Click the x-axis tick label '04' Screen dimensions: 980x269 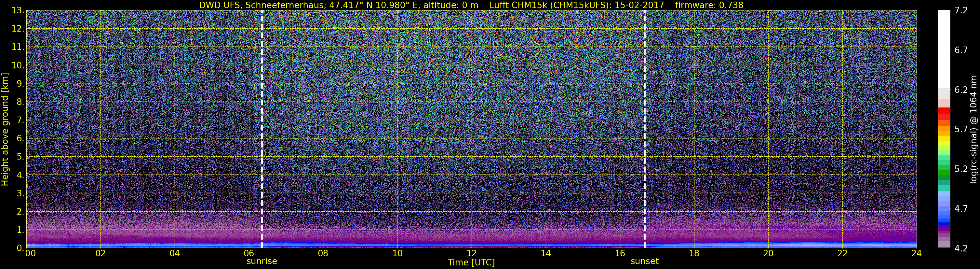click(175, 253)
